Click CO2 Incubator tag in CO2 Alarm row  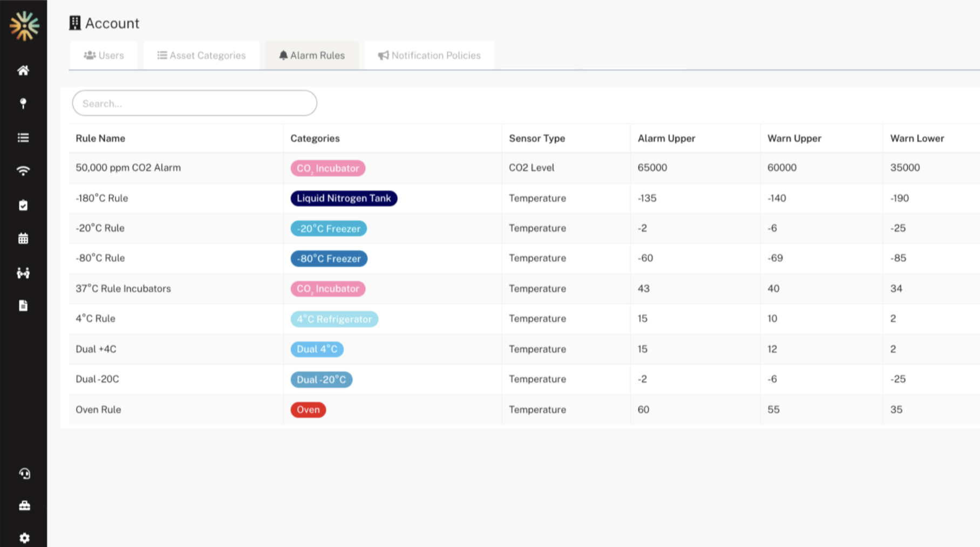(x=328, y=168)
